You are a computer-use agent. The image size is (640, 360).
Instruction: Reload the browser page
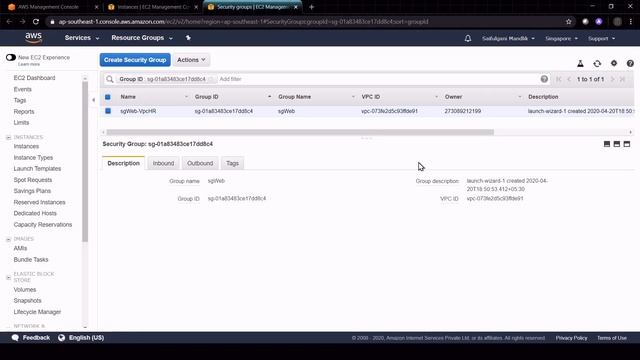tap(36, 22)
